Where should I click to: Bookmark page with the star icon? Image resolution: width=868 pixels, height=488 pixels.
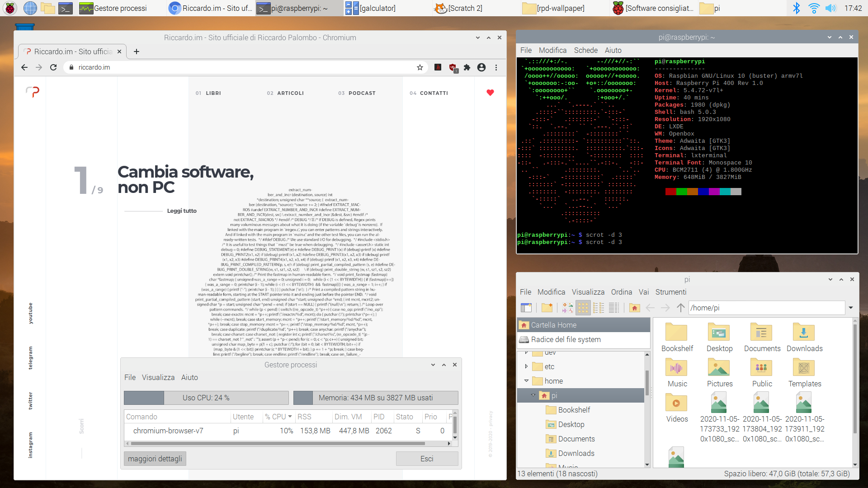[420, 67]
